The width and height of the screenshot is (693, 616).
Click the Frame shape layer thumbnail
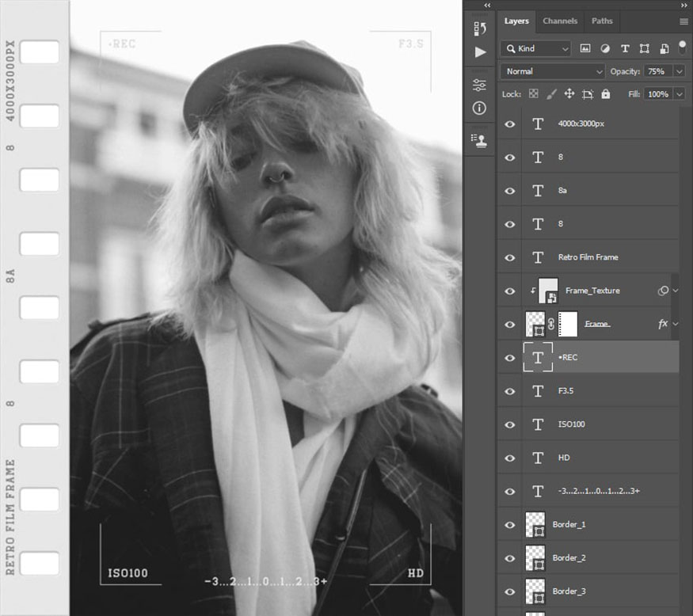pyautogui.click(x=535, y=324)
